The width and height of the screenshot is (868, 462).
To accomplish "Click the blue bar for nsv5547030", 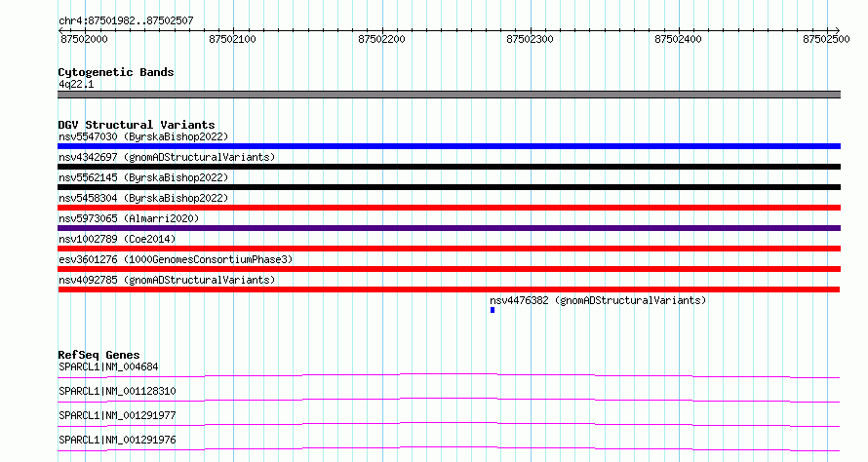I will [x=449, y=146].
